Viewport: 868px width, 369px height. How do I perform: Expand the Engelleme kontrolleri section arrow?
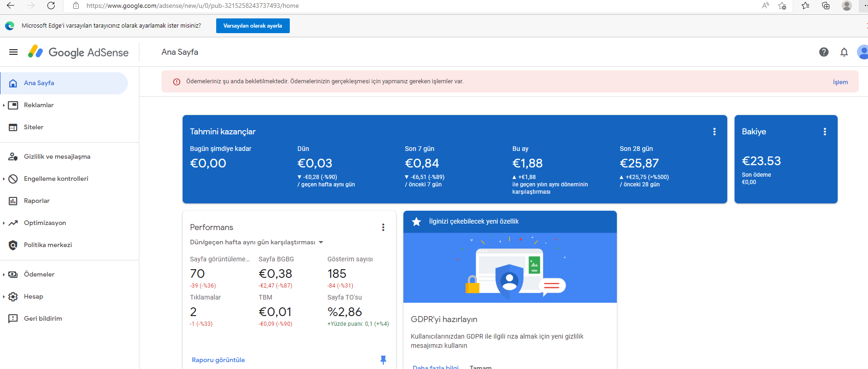[x=4, y=179]
